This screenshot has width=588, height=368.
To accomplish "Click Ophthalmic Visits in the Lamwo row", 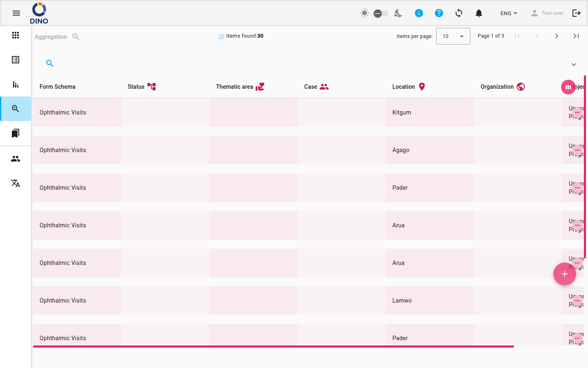I will pyautogui.click(x=63, y=301).
